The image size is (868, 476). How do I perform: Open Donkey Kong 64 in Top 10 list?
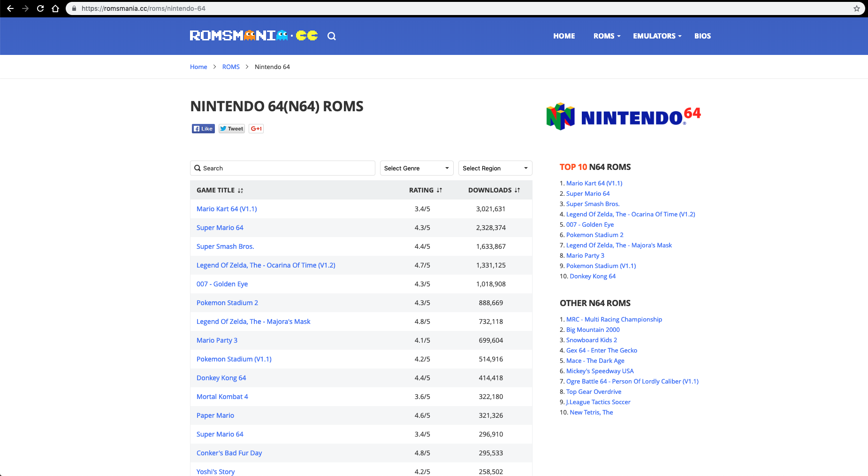coord(593,276)
